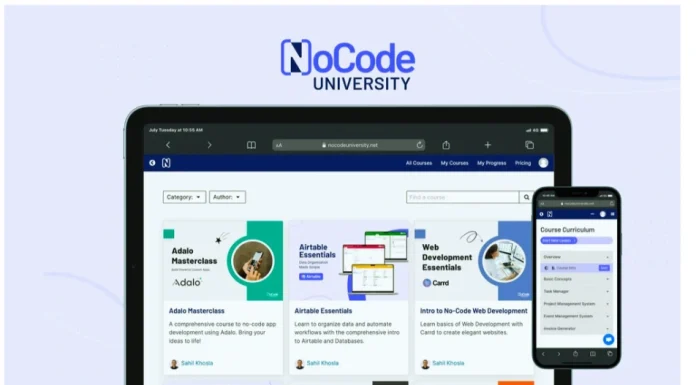Click the Airtable Essentials course title
Screen dimensions: 696x385
coord(323,311)
